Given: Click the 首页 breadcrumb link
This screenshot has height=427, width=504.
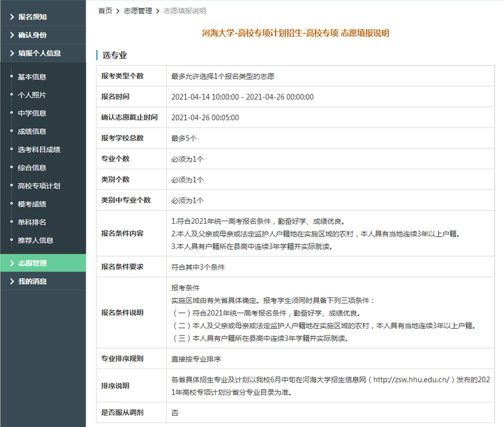Looking at the screenshot, I should pyautogui.click(x=105, y=11).
